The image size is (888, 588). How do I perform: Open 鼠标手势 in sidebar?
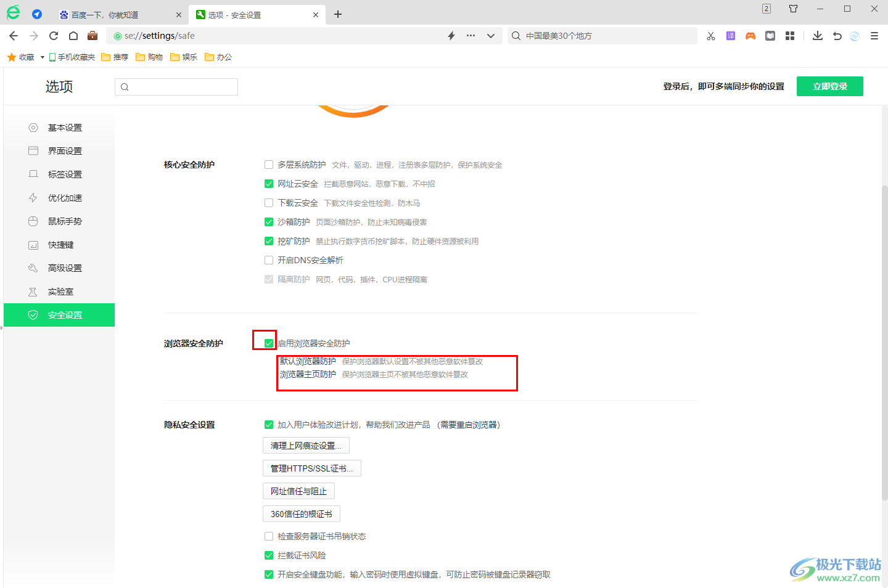[x=59, y=221]
